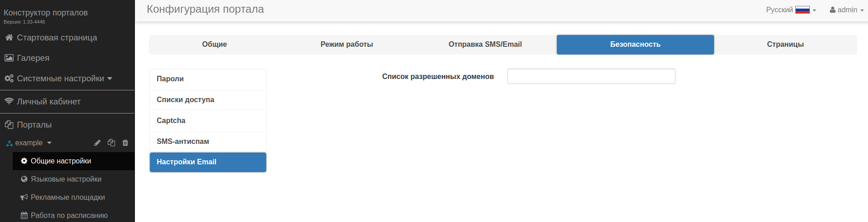Open the Отправка SMS/Email tab

pyautogui.click(x=485, y=44)
